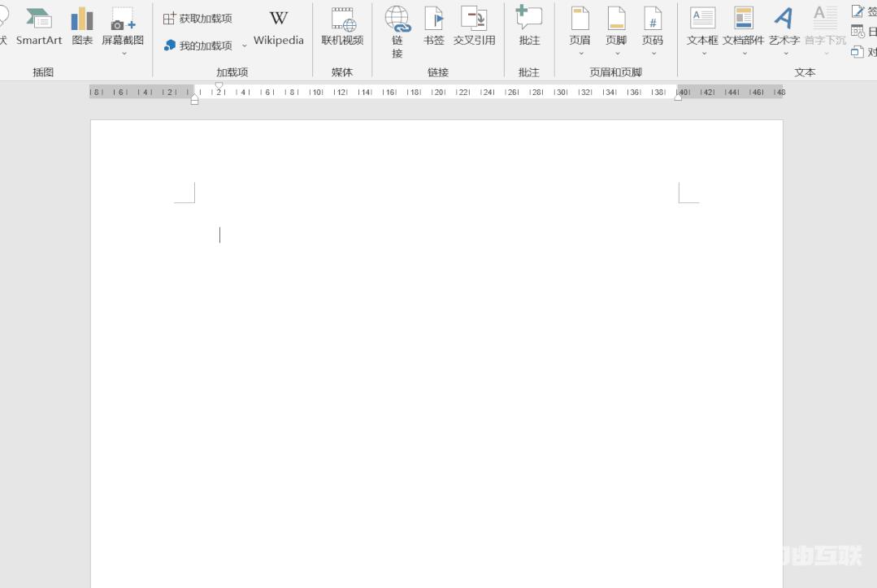Insert a SmartArt graphic
Image resolution: width=877 pixels, height=588 pixels.
[x=38, y=27]
